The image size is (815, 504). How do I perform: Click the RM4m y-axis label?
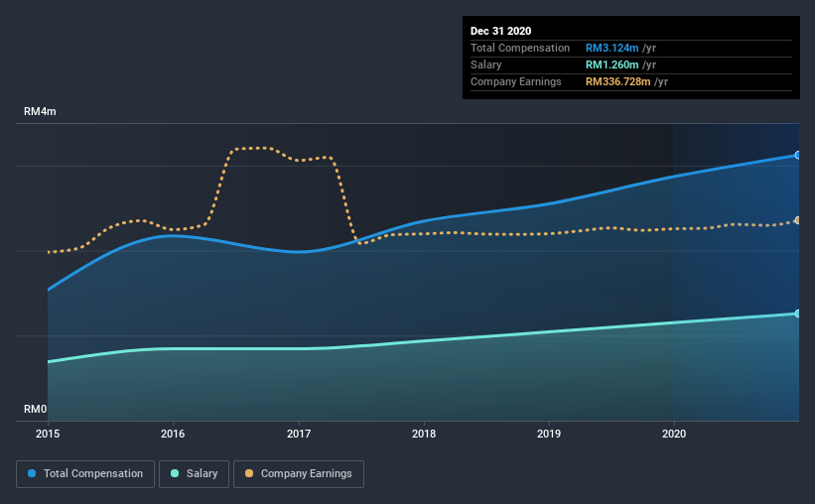(40, 112)
